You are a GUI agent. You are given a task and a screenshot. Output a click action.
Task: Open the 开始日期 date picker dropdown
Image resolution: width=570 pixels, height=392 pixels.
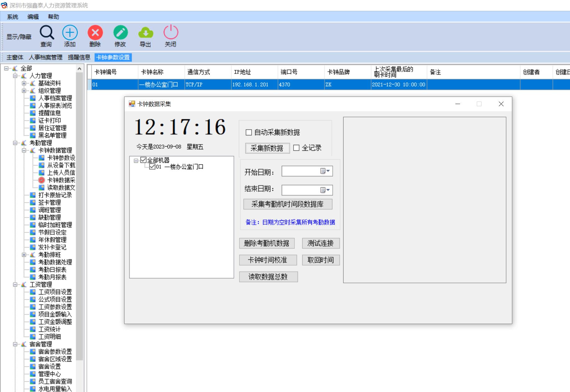[325, 171]
